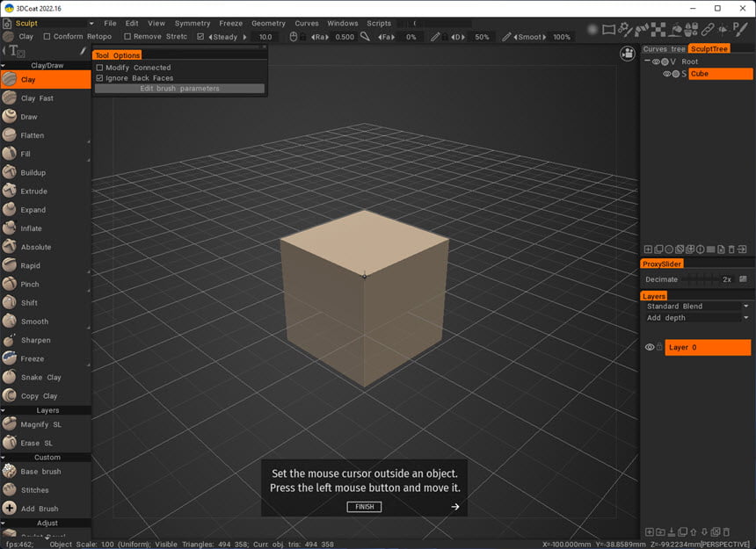Screen dimensions: 756x549
Task: Select the Cube object in SculptTree
Action: (x=720, y=74)
